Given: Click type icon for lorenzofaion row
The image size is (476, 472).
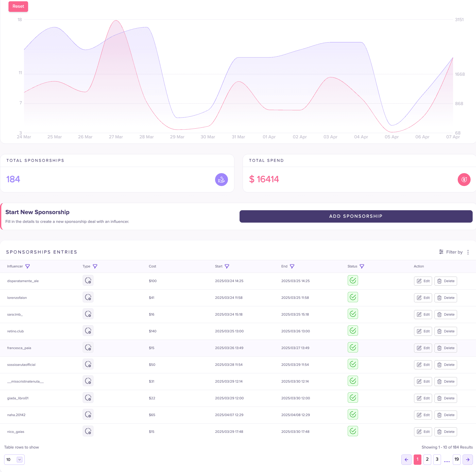Looking at the screenshot, I should pyautogui.click(x=88, y=297).
